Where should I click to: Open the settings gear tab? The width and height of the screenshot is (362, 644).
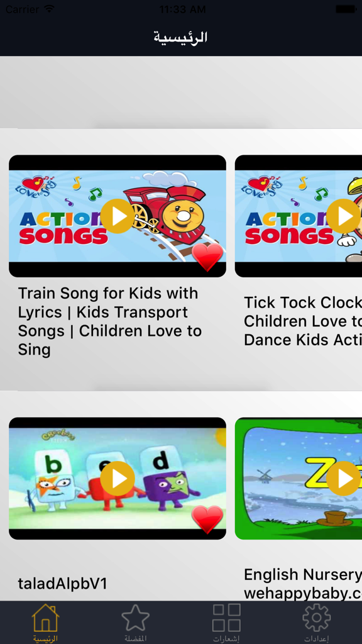point(317,618)
